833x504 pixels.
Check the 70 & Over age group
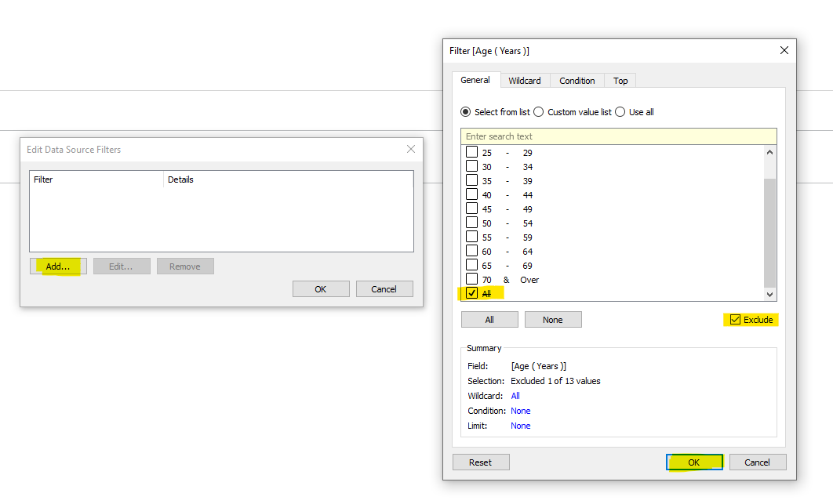pyautogui.click(x=471, y=280)
